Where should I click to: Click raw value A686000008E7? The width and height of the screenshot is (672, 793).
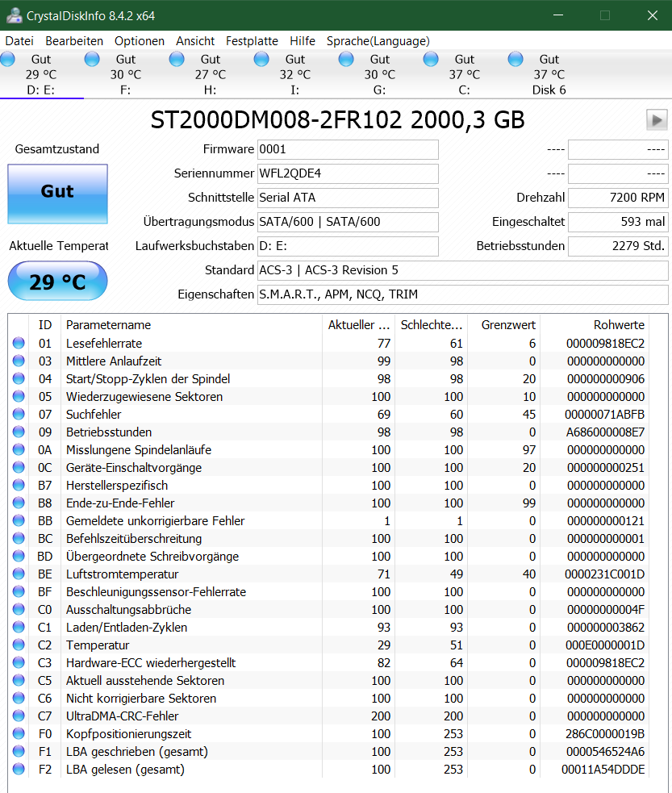pos(605,432)
